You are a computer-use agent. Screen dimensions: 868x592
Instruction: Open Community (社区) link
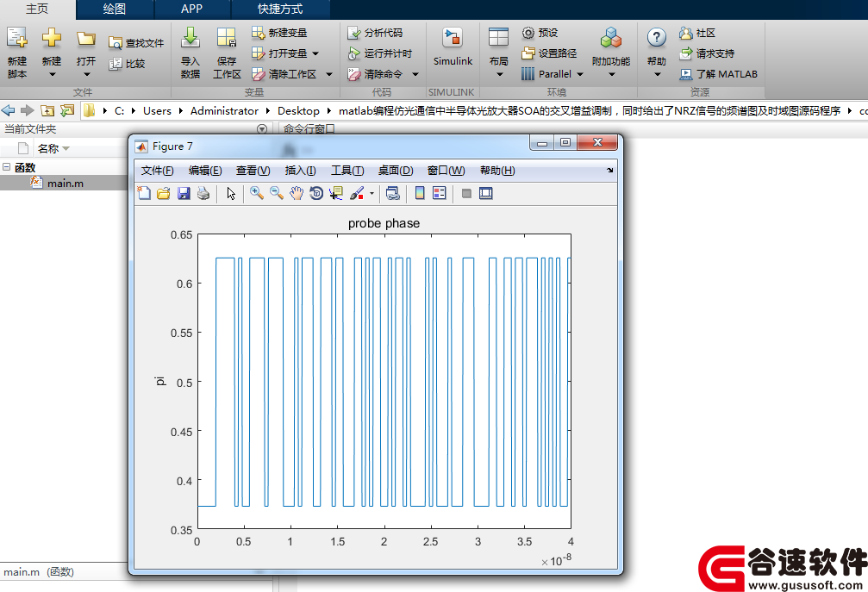click(x=697, y=33)
